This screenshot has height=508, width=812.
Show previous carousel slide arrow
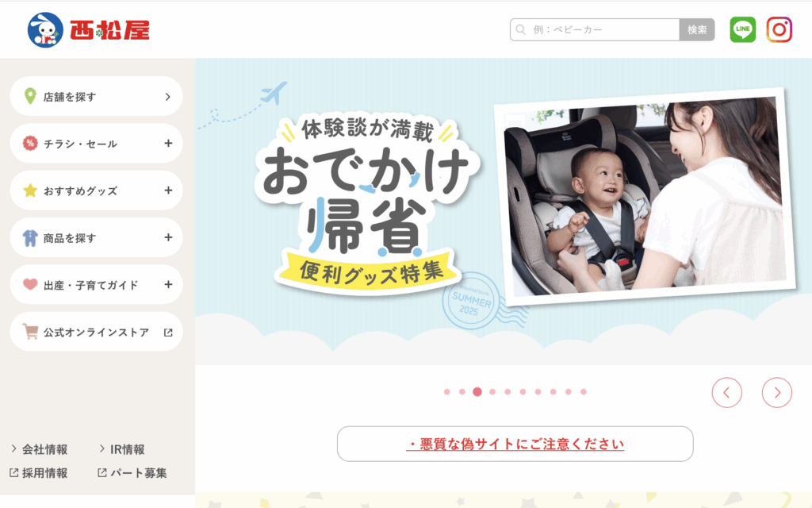(x=726, y=393)
